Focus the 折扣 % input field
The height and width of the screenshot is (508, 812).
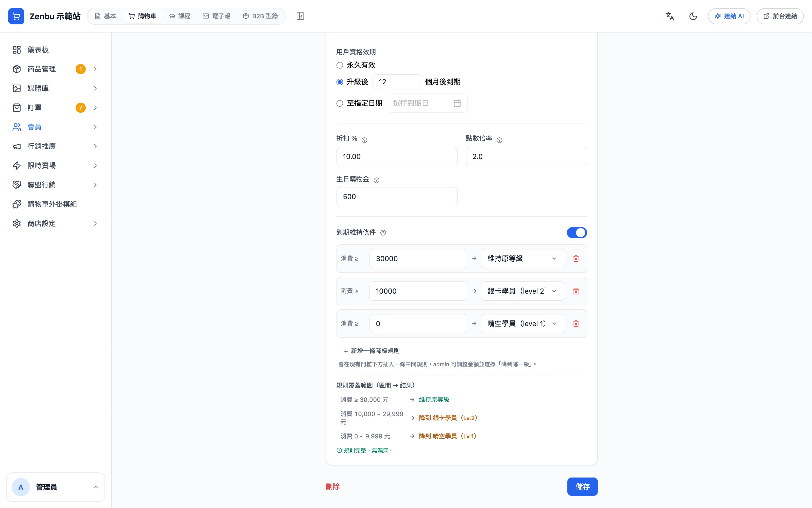pyautogui.click(x=397, y=156)
